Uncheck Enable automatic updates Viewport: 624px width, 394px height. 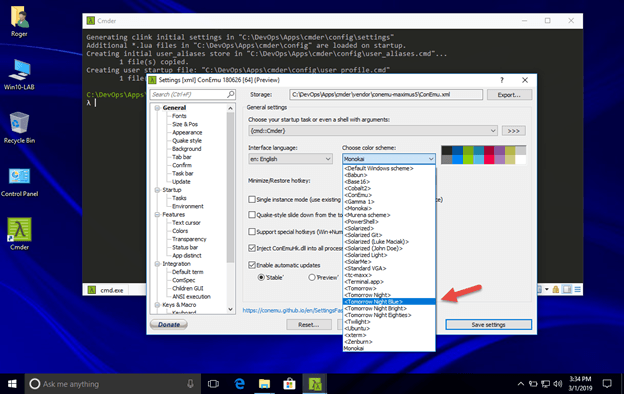[x=252, y=265]
